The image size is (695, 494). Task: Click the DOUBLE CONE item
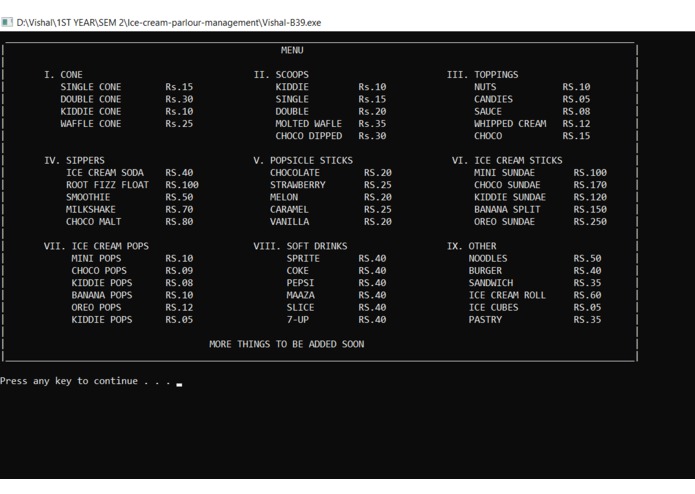(91, 99)
